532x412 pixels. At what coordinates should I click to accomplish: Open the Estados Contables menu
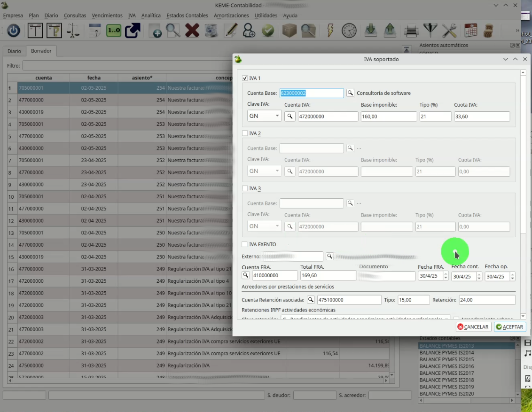187,15
